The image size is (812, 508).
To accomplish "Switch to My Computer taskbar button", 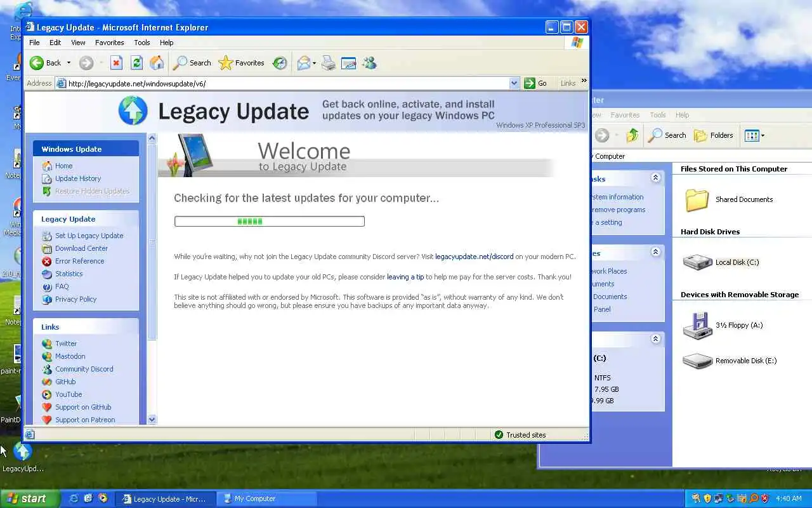I will (x=266, y=498).
